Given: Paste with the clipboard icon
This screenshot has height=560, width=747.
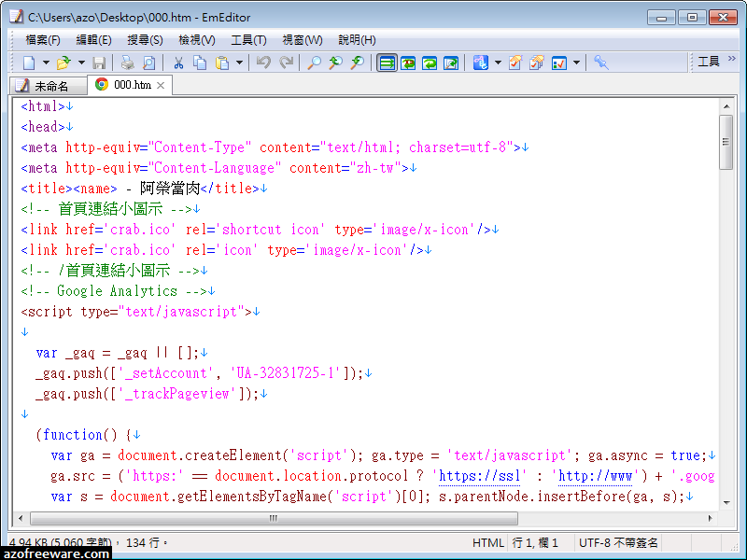Looking at the screenshot, I should 222,63.
